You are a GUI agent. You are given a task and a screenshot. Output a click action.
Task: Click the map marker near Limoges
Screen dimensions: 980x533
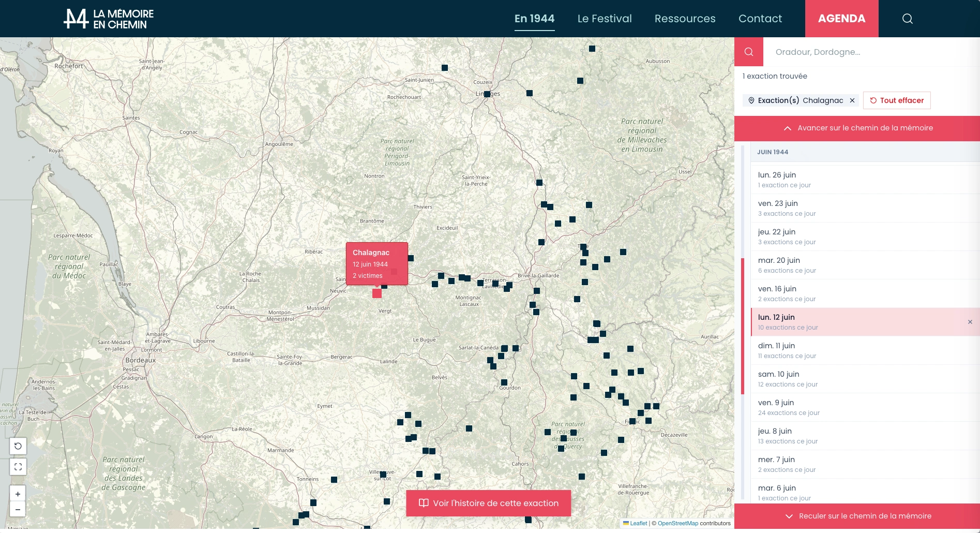click(487, 94)
